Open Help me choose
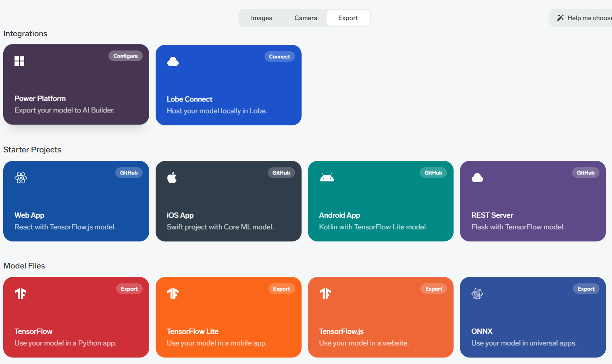612x364 pixels. tap(581, 18)
